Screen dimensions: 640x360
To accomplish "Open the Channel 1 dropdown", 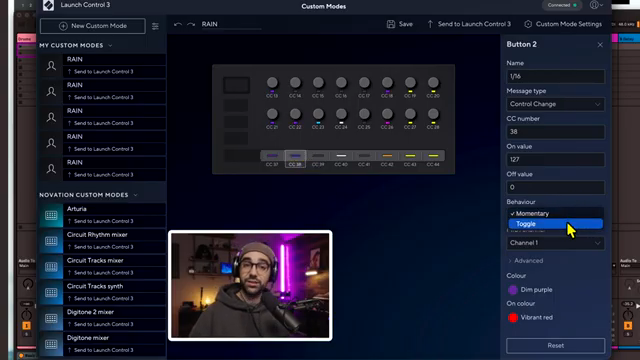I will pyautogui.click(x=556, y=243).
